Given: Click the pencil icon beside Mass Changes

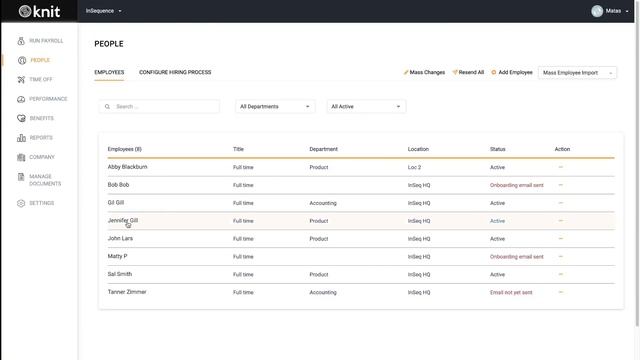Looking at the screenshot, I should [x=406, y=72].
